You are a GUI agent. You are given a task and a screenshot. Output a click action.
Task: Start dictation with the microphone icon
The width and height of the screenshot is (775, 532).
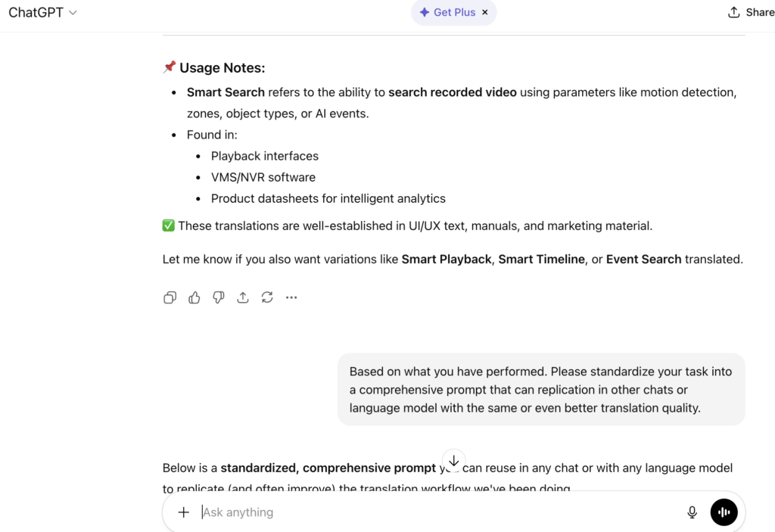pyautogui.click(x=692, y=512)
